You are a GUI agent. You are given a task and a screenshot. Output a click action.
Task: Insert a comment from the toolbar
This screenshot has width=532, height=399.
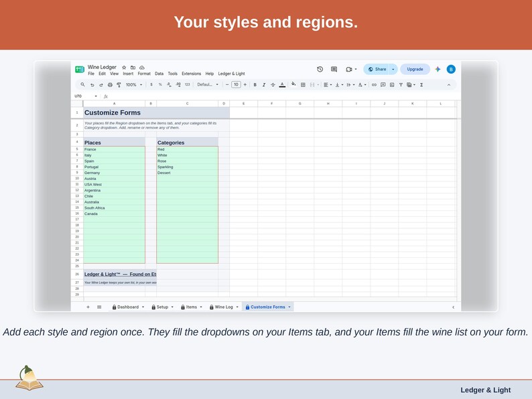pos(383,85)
